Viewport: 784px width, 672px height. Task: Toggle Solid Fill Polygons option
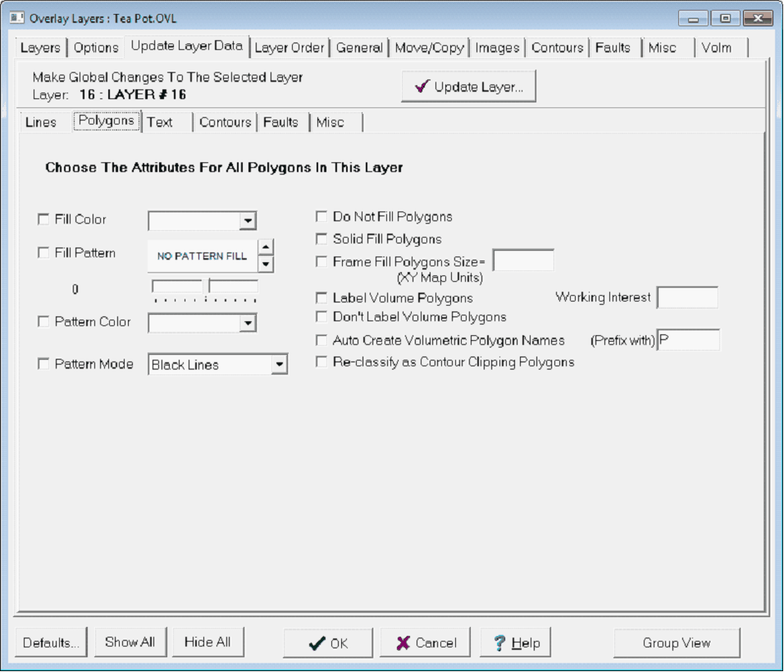tap(321, 239)
